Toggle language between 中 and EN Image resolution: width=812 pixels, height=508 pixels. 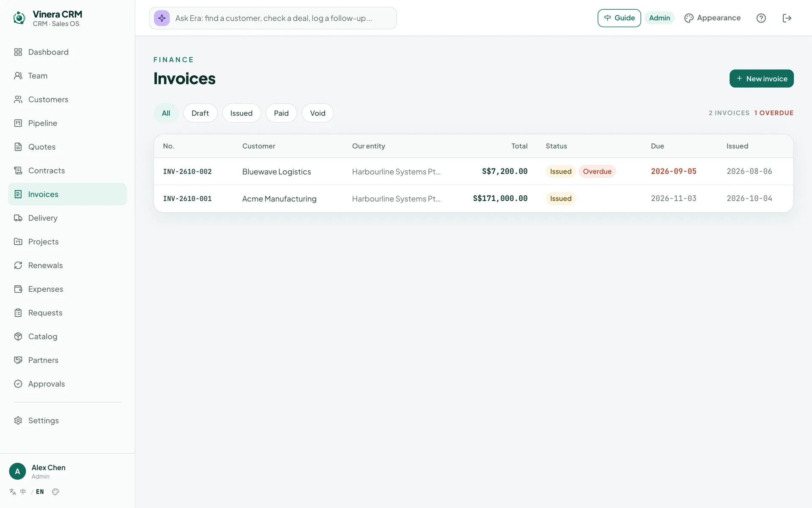[x=27, y=492]
